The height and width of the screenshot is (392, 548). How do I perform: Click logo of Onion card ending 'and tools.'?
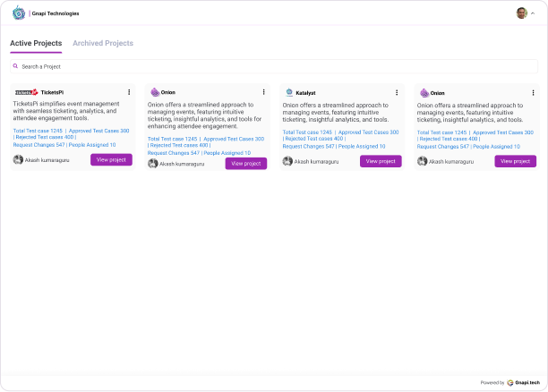pyautogui.click(x=424, y=92)
